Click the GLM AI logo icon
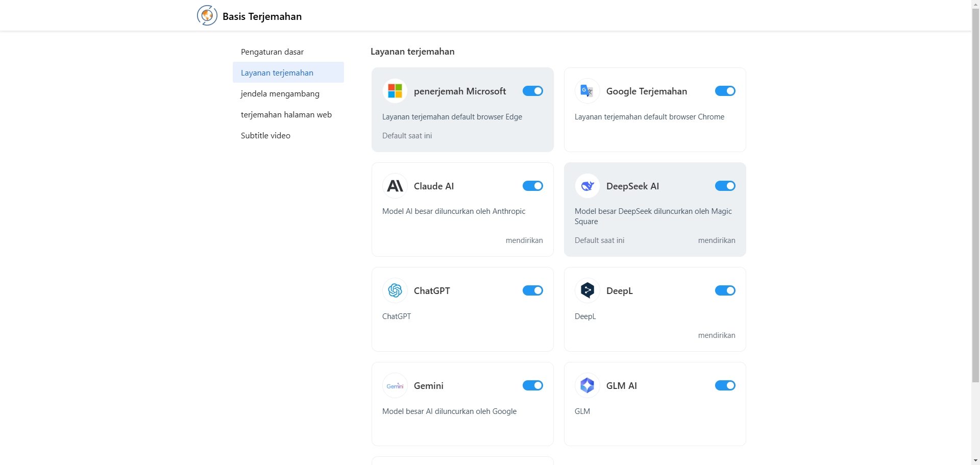This screenshot has height=465, width=980. tap(587, 386)
